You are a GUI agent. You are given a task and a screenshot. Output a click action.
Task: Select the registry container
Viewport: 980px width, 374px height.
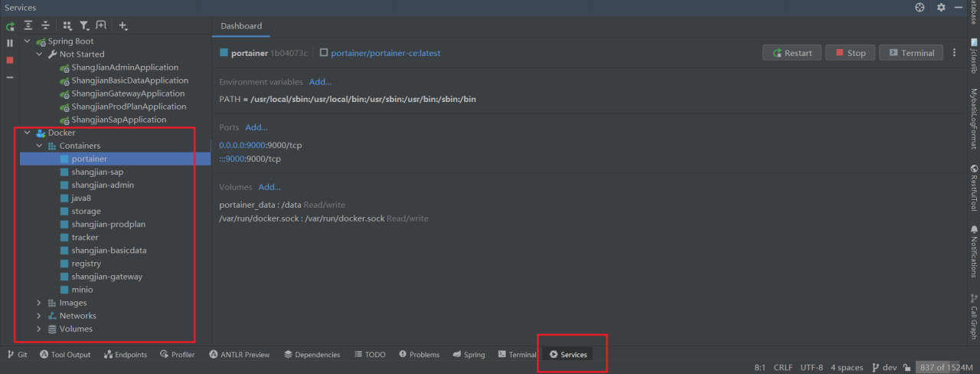click(86, 264)
